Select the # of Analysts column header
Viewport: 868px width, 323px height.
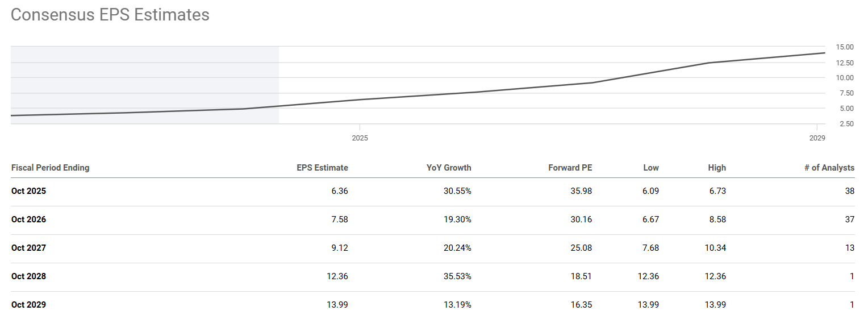click(829, 168)
